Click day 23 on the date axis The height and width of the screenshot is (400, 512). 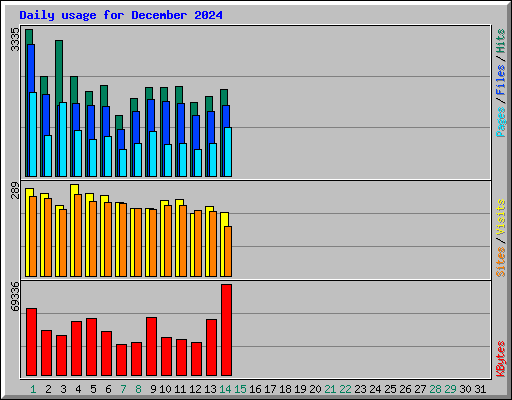(360, 389)
